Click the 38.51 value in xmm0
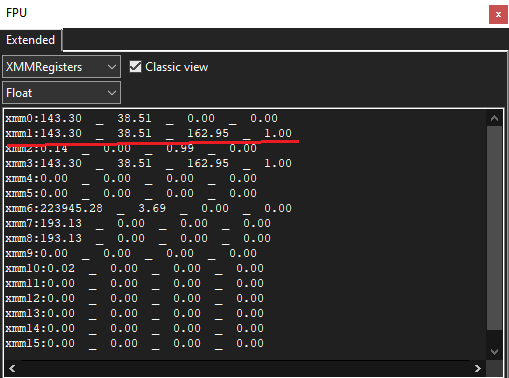 134,118
